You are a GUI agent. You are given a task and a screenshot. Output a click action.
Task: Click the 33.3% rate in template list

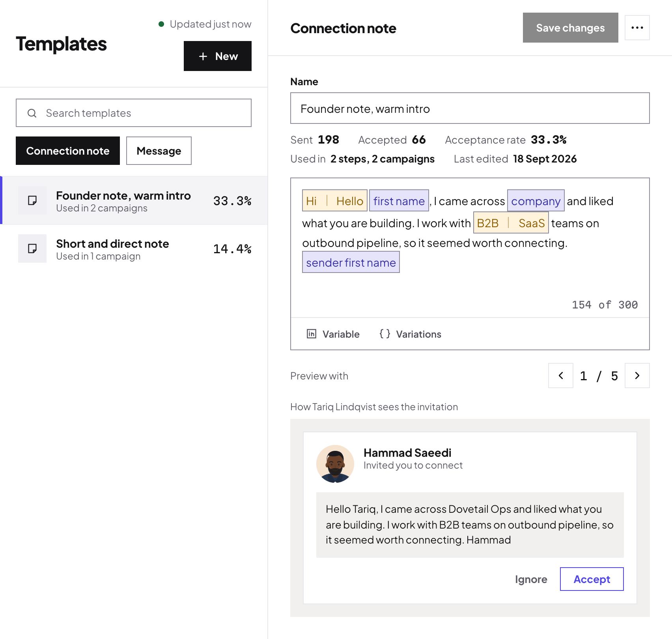[x=232, y=200]
